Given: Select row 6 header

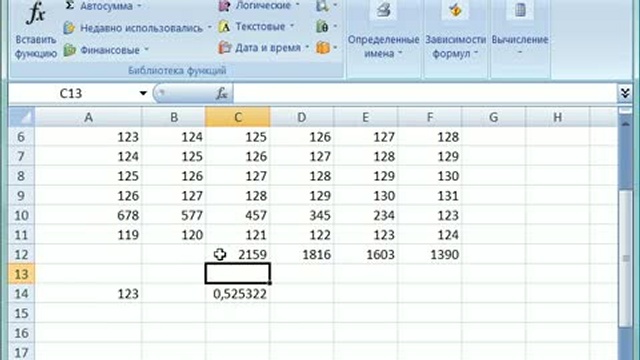Looking at the screenshot, I should tap(21, 137).
